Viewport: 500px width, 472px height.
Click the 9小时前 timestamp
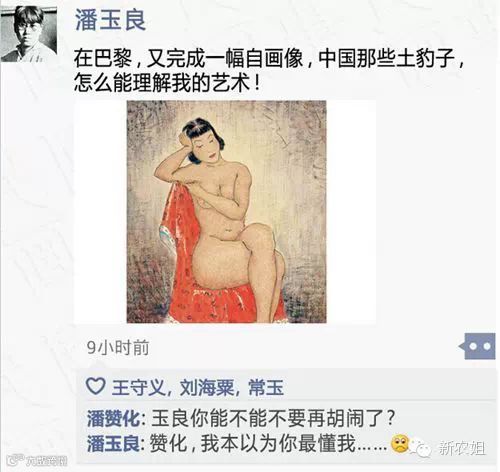118,347
